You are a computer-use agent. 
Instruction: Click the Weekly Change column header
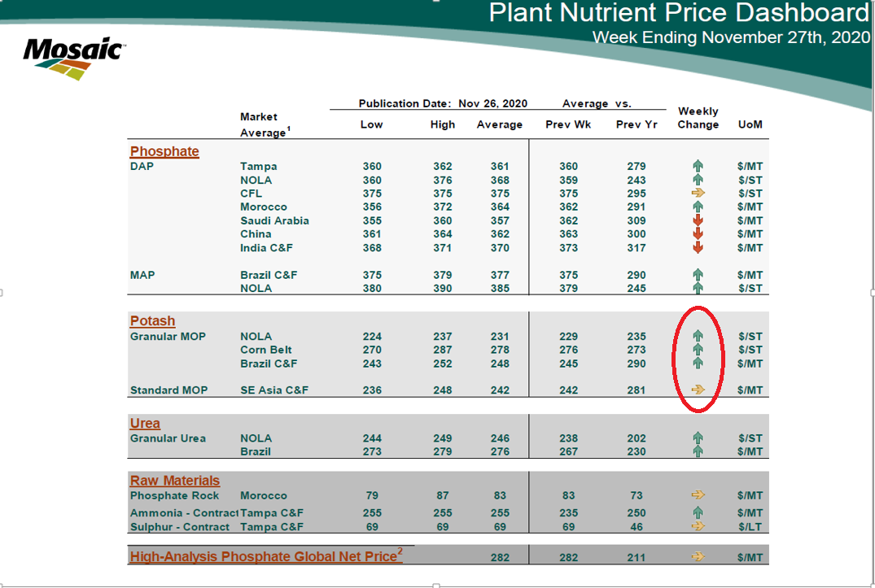(698, 118)
